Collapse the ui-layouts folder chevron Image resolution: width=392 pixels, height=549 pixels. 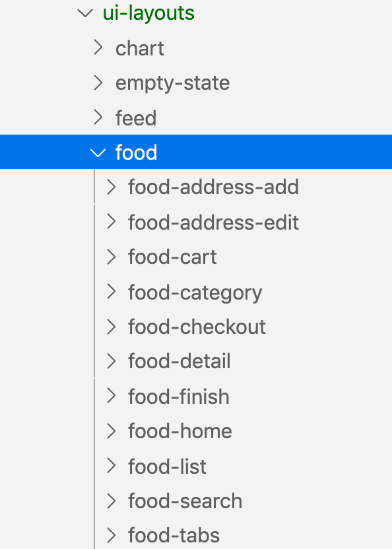pyautogui.click(x=85, y=13)
